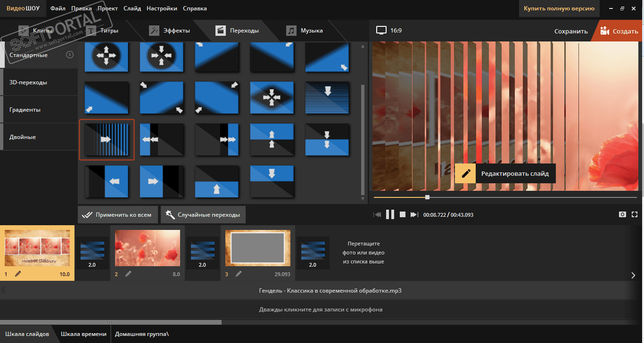The image size is (644, 343).
Task: Click the empty drop-photo placeholder in timeline
Action: (x=363, y=253)
